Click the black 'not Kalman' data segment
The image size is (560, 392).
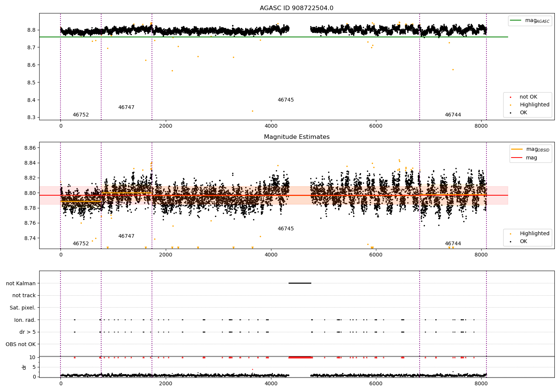(300, 283)
